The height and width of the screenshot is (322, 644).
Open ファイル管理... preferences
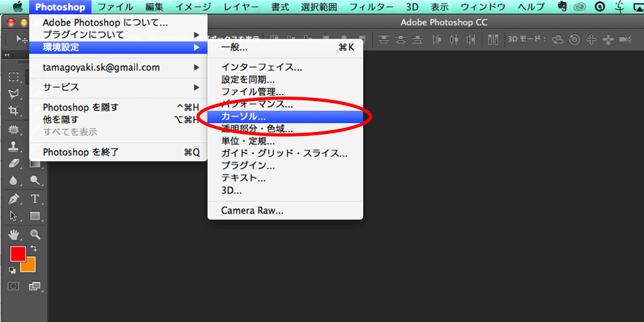(x=285, y=91)
